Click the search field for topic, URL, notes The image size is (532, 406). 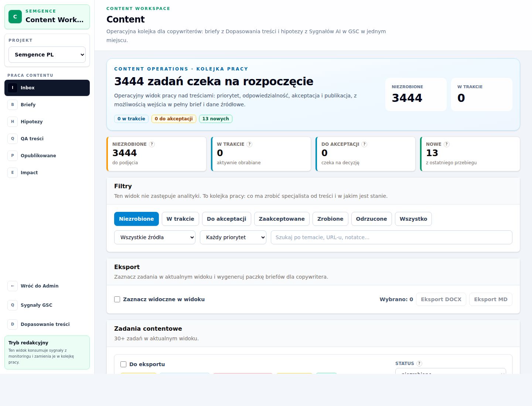(391, 237)
